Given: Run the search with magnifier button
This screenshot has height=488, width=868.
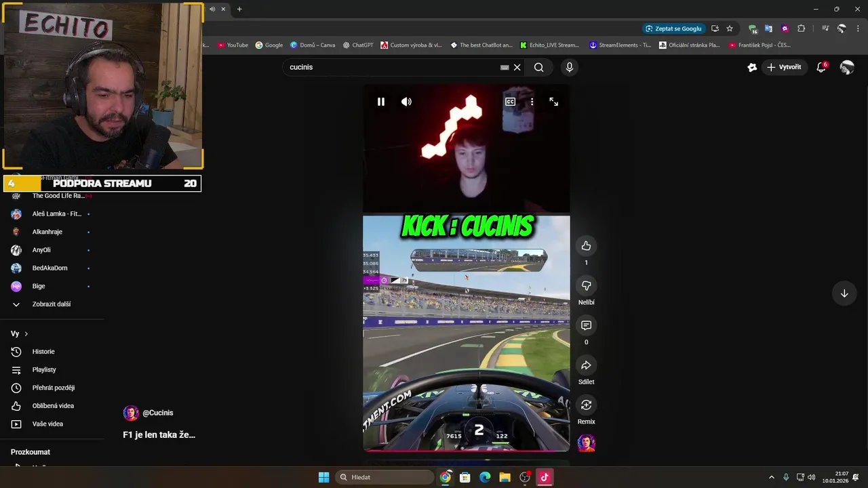Looking at the screenshot, I should (538, 67).
